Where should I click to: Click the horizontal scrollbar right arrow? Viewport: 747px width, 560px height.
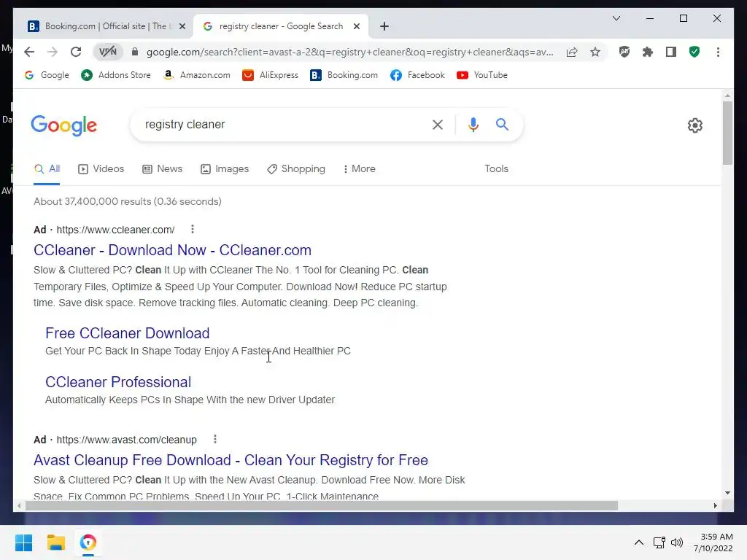[715, 506]
